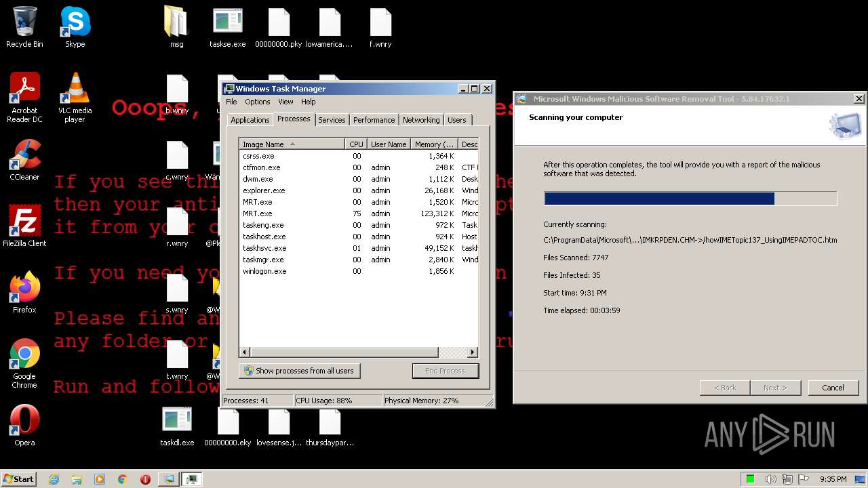Click the process list horizontal scrollbar

point(359,352)
